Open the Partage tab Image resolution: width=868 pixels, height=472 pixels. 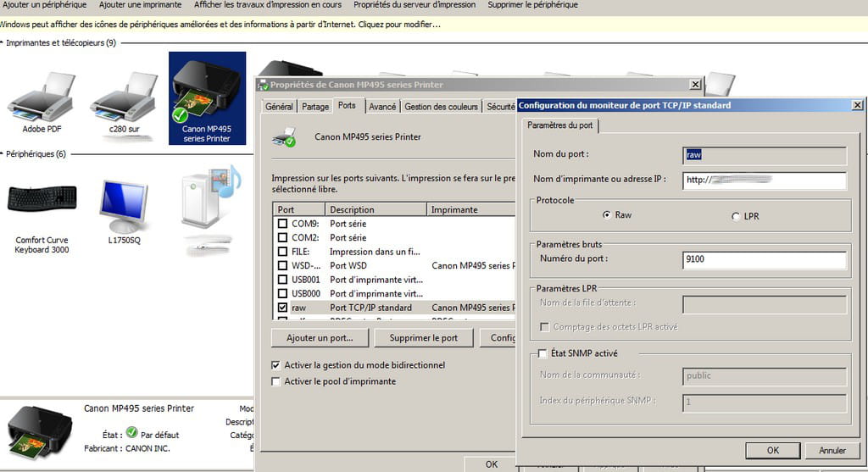(315, 106)
